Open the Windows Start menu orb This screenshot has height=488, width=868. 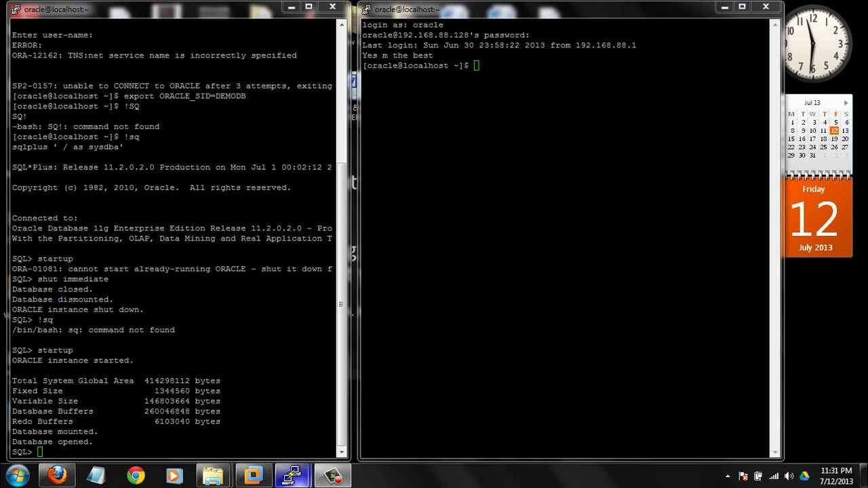(17, 475)
